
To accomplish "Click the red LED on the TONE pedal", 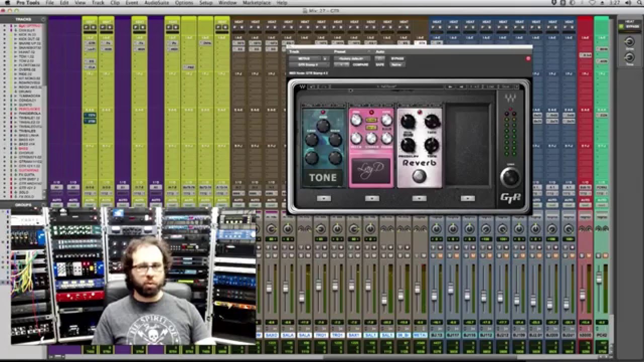I will (323, 111).
